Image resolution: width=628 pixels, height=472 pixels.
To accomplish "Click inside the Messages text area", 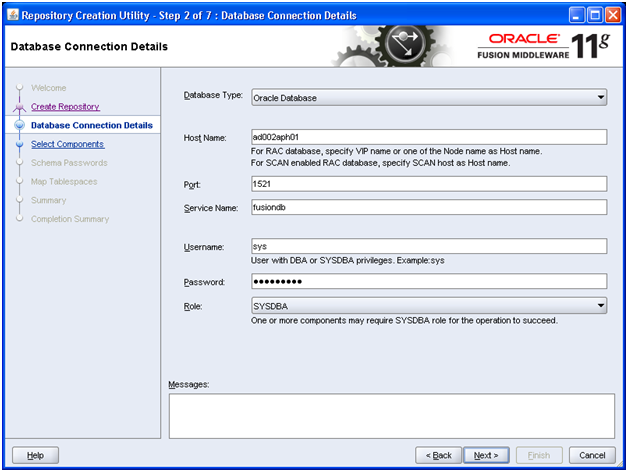I will 392,416.
